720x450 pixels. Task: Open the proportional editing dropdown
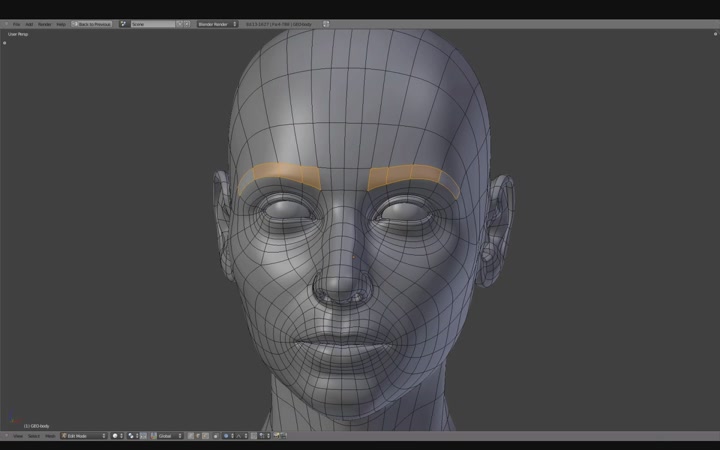pos(228,436)
